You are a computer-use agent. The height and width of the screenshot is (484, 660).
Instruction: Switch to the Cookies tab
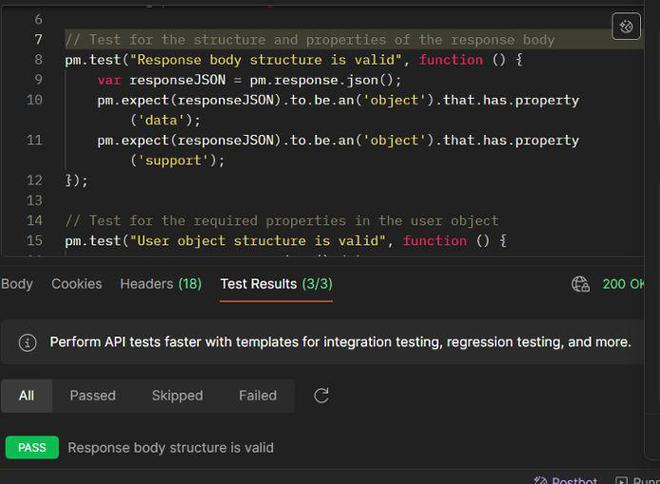77,284
